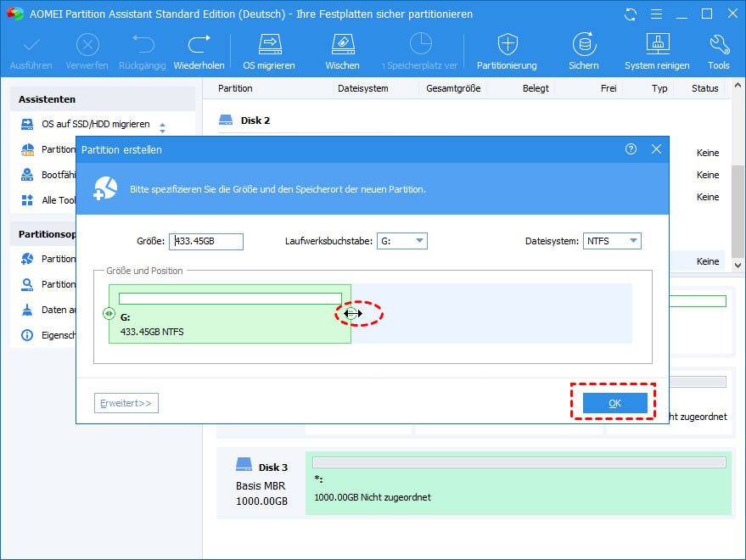The height and width of the screenshot is (560, 746).
Task: Collapse the Assistenten panel arrows
Action: [x=163, y=127]
